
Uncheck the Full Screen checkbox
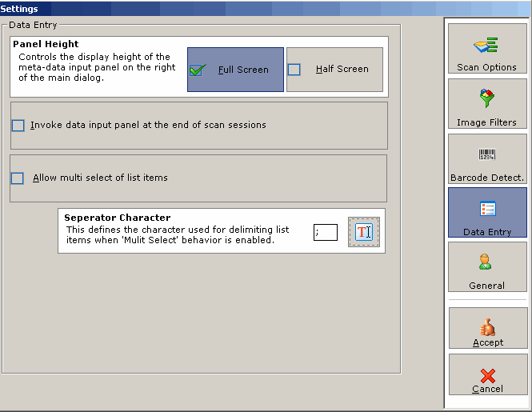point(198,70)
